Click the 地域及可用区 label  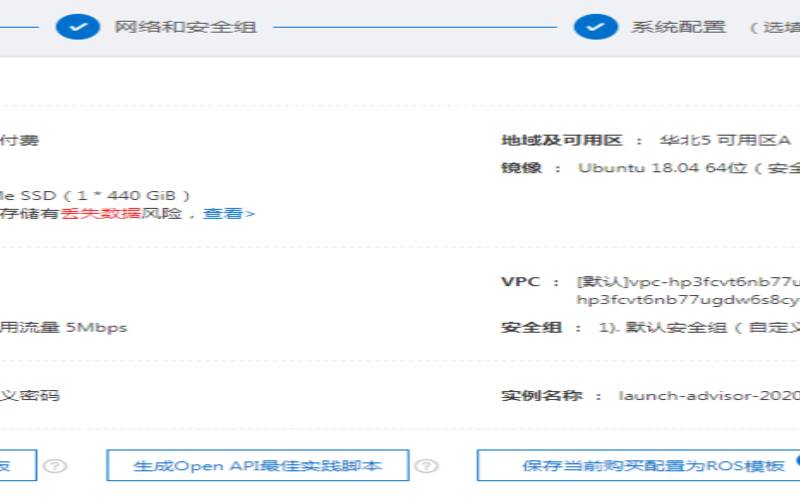[562, 140]
